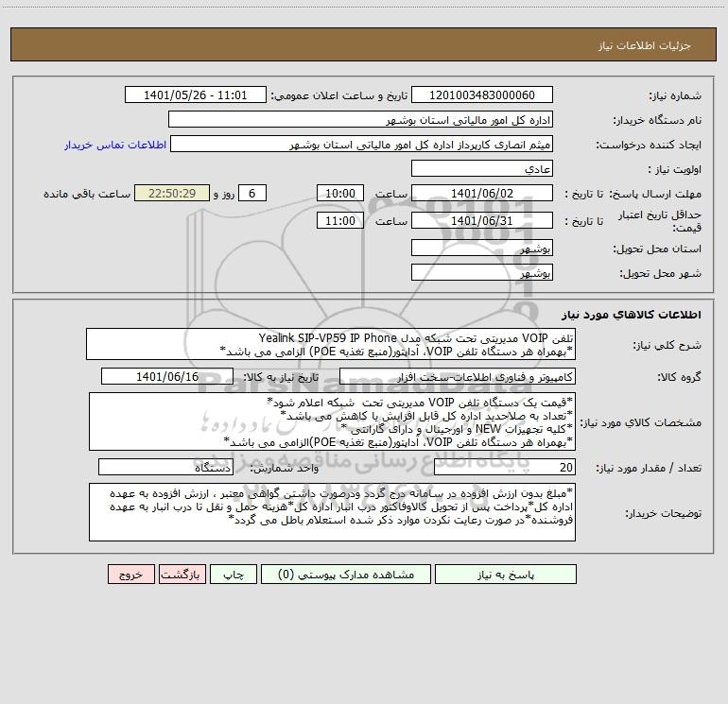Click the validity time field 11:00
Screen dimensions: 728x704
pos(339,220)
